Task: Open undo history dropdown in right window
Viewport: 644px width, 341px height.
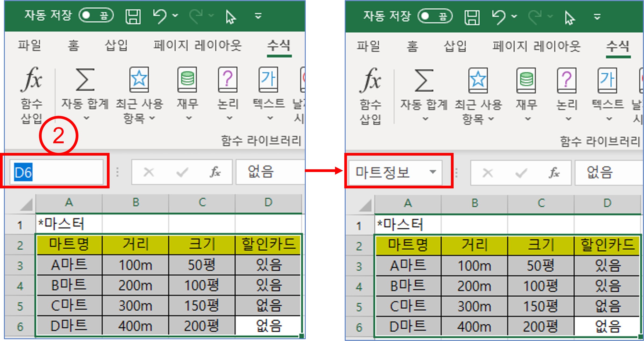Action: point(514,16)
